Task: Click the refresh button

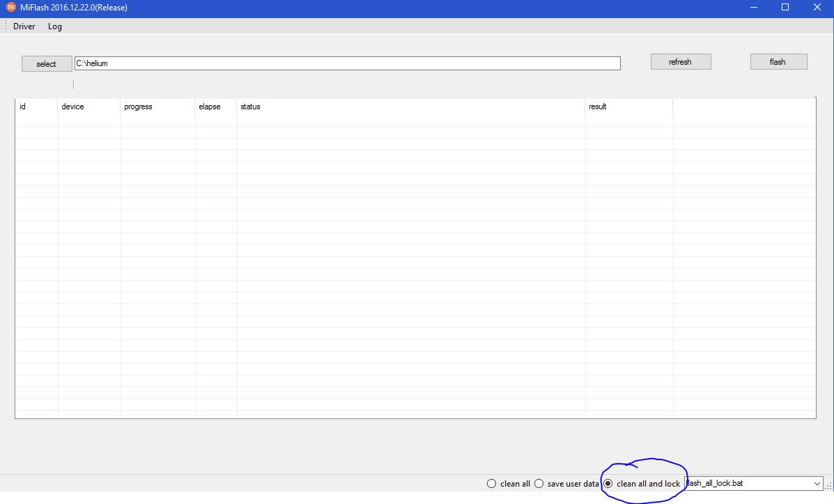Action: pos(680,62)
